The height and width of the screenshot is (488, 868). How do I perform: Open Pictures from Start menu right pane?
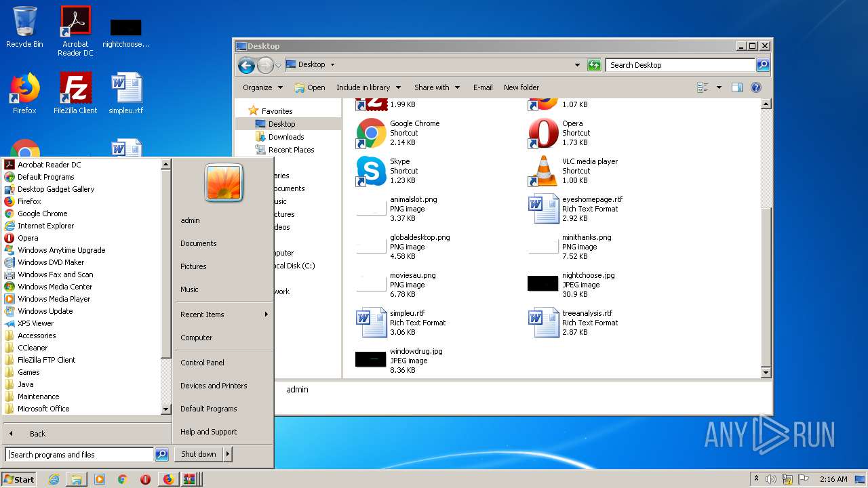point(193,266)
